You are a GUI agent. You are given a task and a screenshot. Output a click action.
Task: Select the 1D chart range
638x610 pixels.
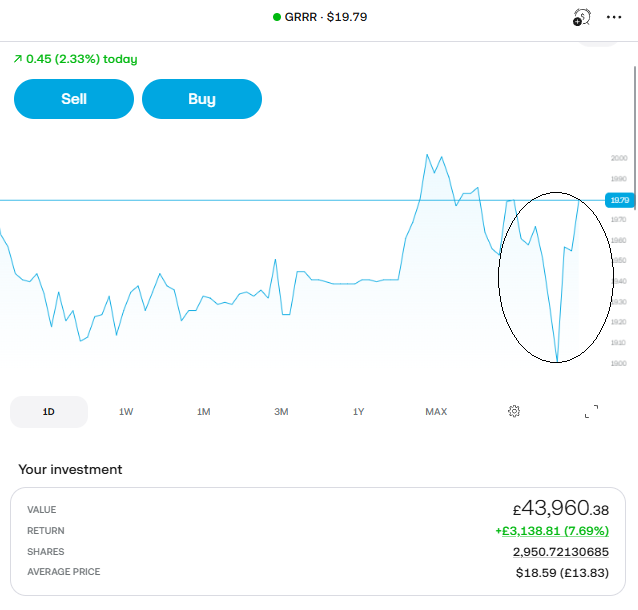pos(49,412)
